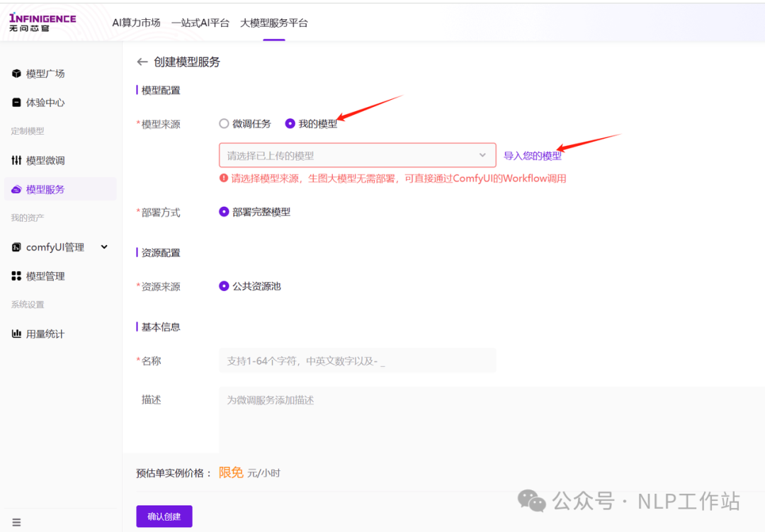The width and height of the screenshot is (765, 532).
Task: Expand the comfyUI管理 chevron
Action: coord(104,247)
